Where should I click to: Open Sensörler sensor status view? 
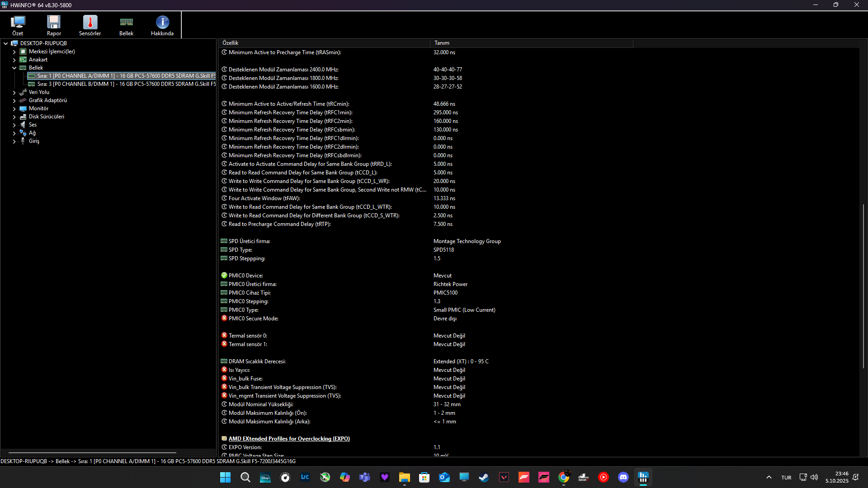coord(90,25)
